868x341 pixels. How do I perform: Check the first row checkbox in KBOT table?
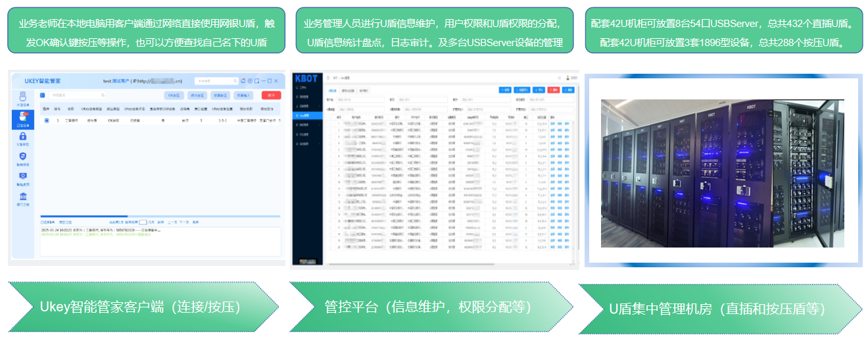[x=331, y=123]
